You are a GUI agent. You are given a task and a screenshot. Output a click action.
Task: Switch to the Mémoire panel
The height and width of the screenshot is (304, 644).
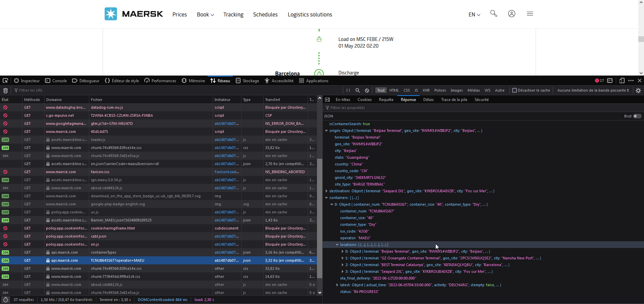coord(193,81)
